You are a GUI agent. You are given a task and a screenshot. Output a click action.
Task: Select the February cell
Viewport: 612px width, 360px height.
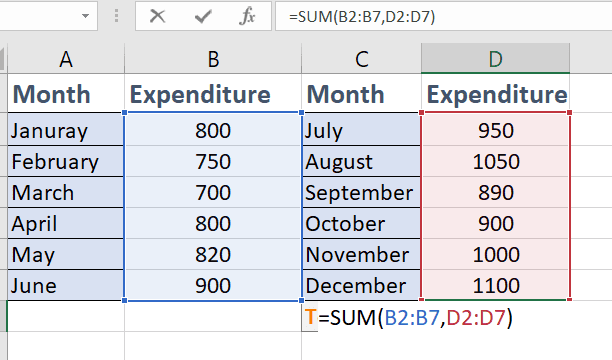click(66, 161)
